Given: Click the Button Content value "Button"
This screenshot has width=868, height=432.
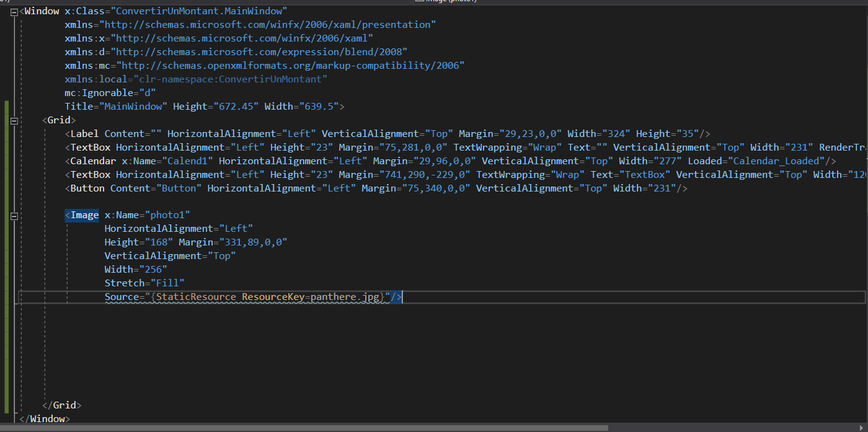Looking at the screenshot, I should point(179,188).
